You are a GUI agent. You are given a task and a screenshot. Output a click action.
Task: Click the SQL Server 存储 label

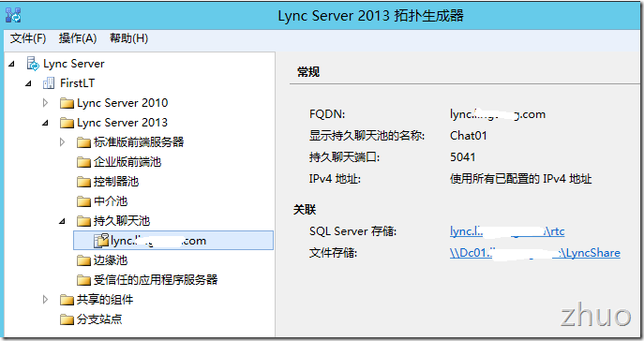pyautogui.click(x=352, y=231)
